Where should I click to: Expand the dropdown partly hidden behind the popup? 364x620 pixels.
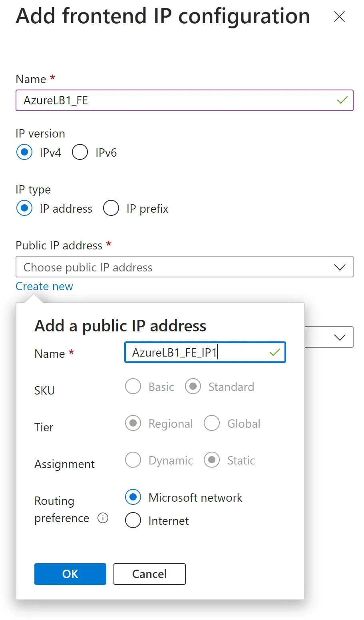(x=329, y=337)
